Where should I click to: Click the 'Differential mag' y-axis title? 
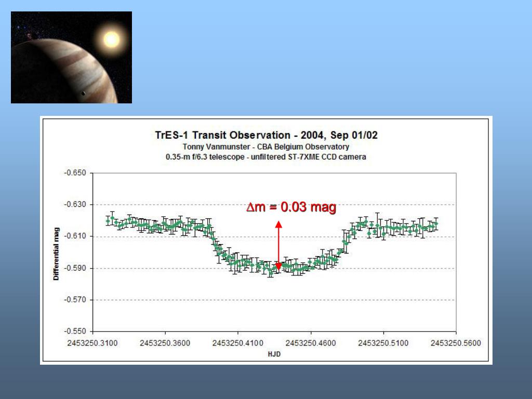pos(56,254)
